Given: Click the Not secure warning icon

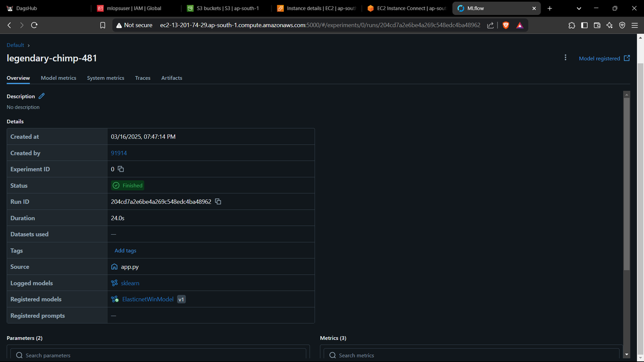Looking at the screenshot, I should pyautogui.click(x=119, y=25).
